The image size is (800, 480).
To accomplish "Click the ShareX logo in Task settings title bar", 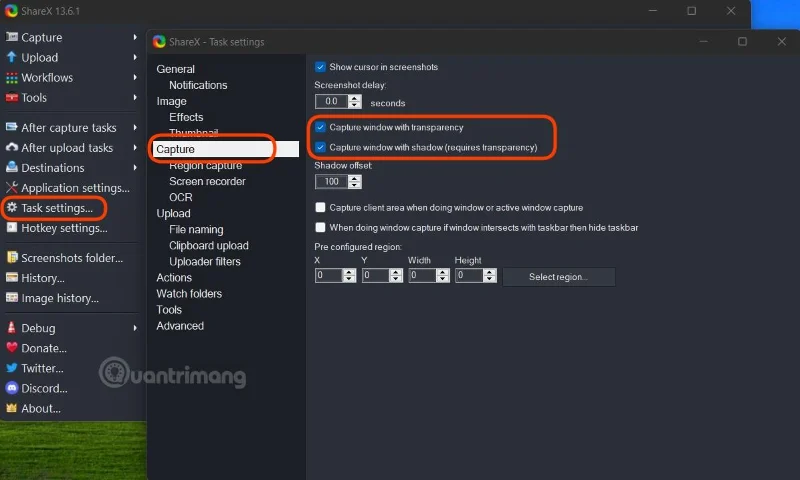I will pos(159,41).
